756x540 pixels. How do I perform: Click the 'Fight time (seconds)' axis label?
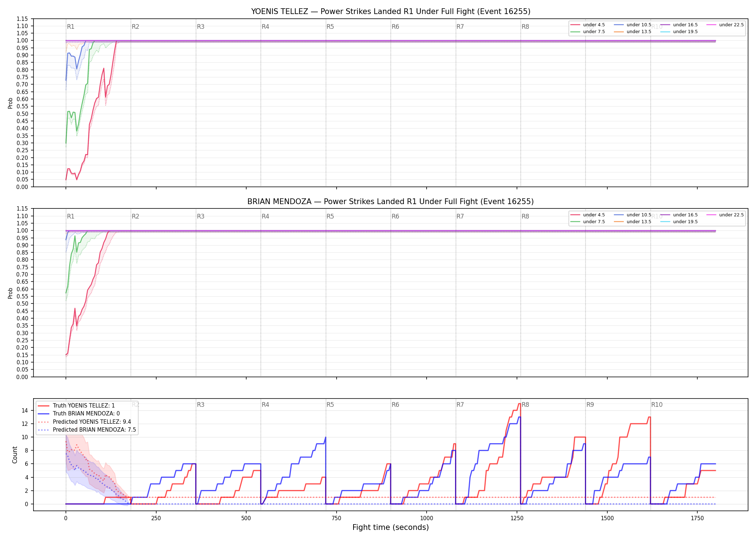pos(391,527)
